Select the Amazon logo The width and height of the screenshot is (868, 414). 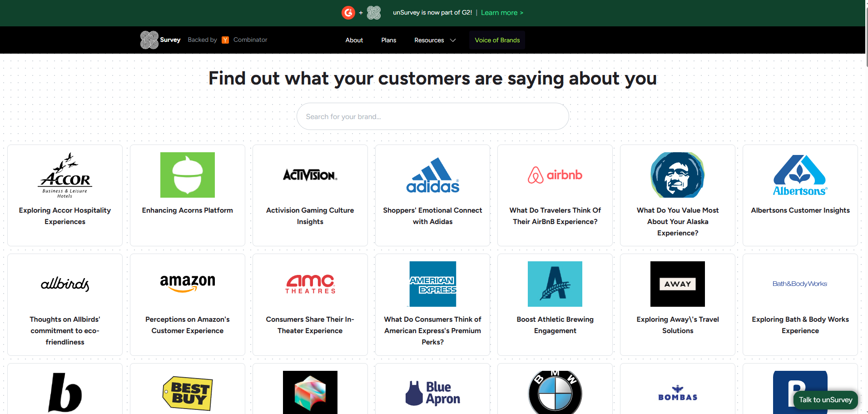pyautogui.click(x=188, y=284)
